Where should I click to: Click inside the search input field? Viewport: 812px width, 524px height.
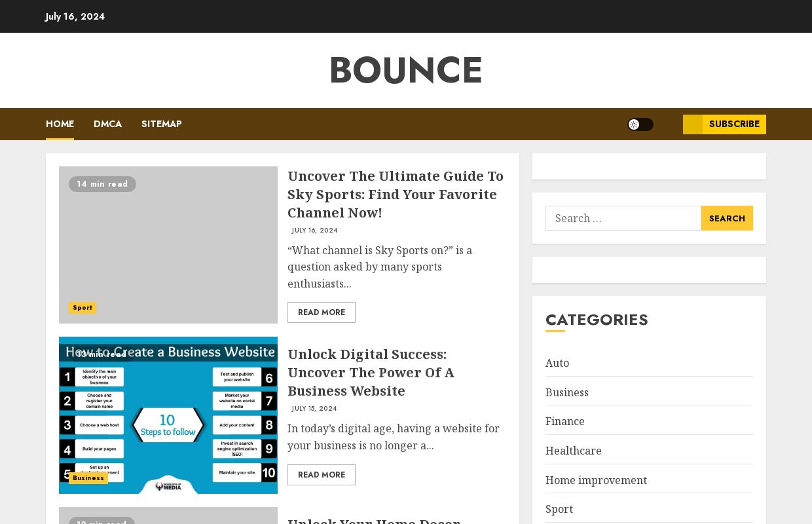pos(622,218)
